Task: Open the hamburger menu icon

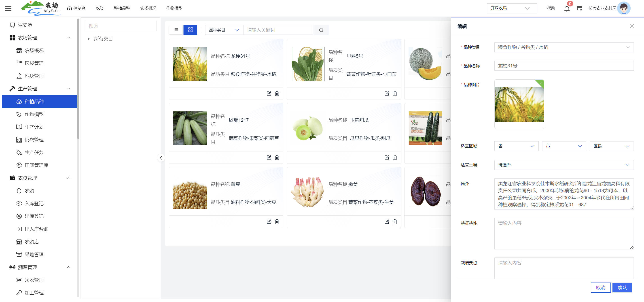Action: click(8, 8)
